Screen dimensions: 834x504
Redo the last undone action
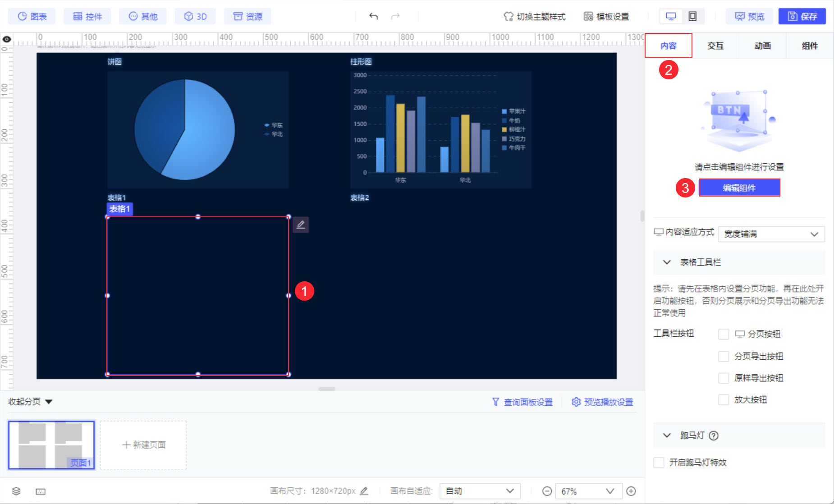[x=395, y=16]
